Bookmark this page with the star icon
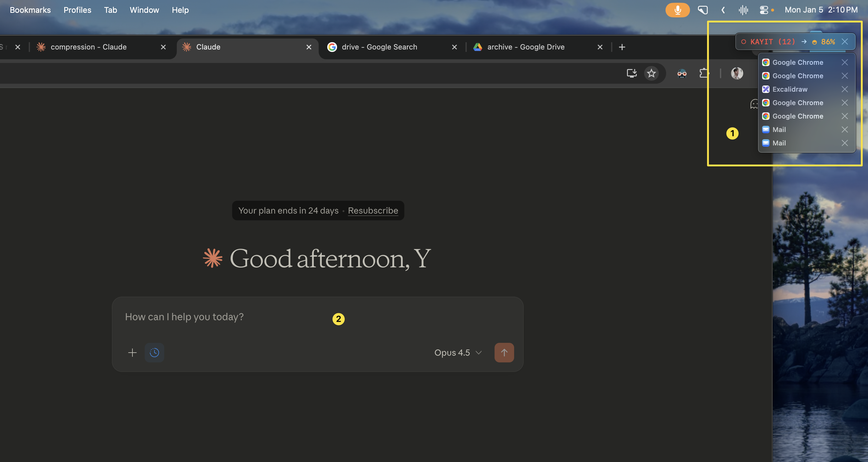The image size is (868, 462). pyautogui.click(x=651, y=73)
